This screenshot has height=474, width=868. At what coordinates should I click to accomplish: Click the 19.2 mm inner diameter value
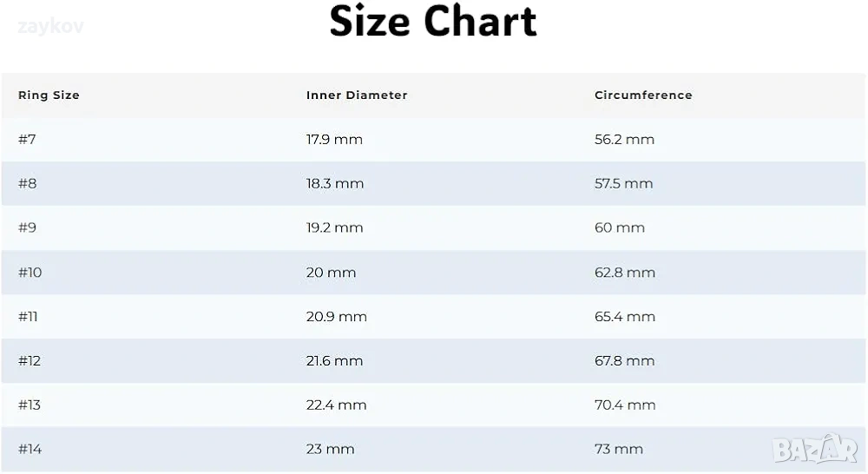(334, 228)
